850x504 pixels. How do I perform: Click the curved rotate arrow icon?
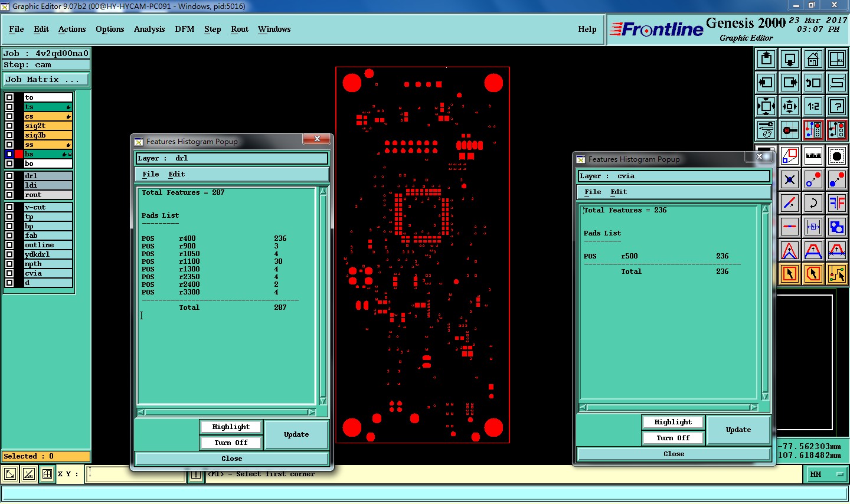point(813,203)
